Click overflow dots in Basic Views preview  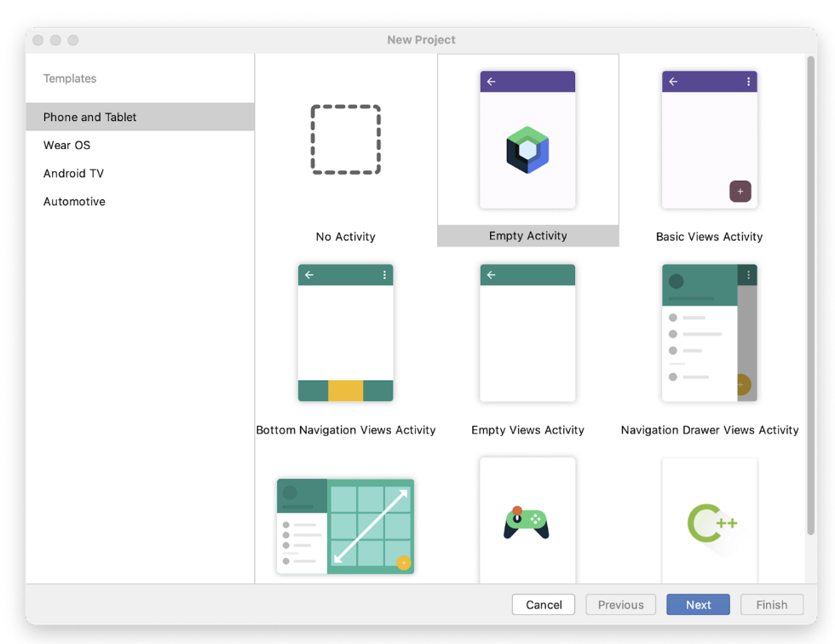(x=748, y=82)
